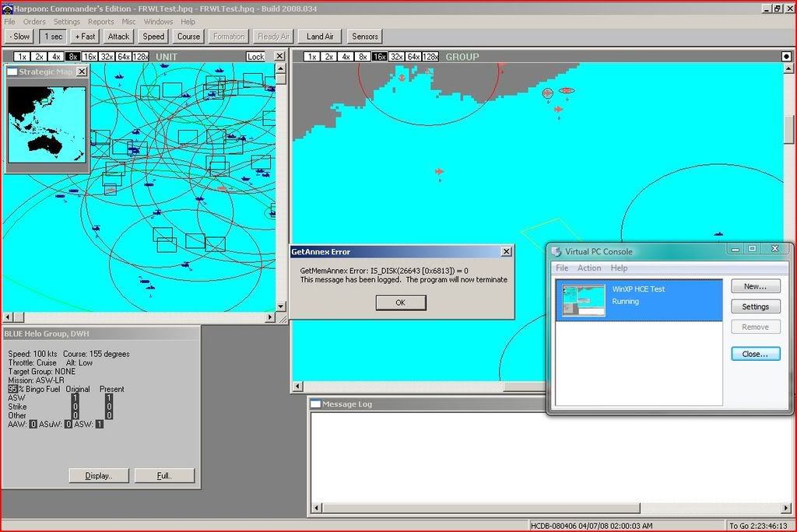The width and height of the screenshot is (797, 532).
Task: Set Unit window zoom to 4x
Action: pos(56,57)
